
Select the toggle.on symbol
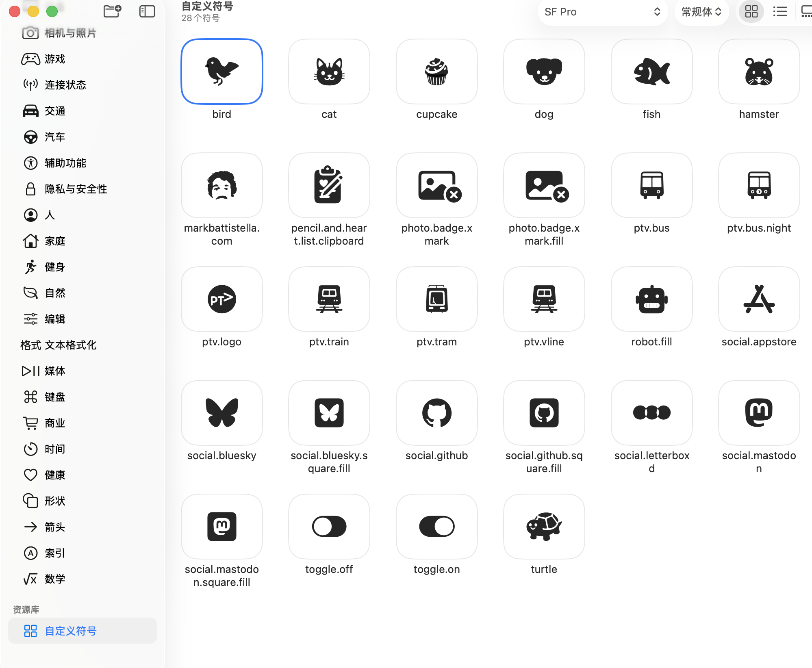(x=436, y=527)
